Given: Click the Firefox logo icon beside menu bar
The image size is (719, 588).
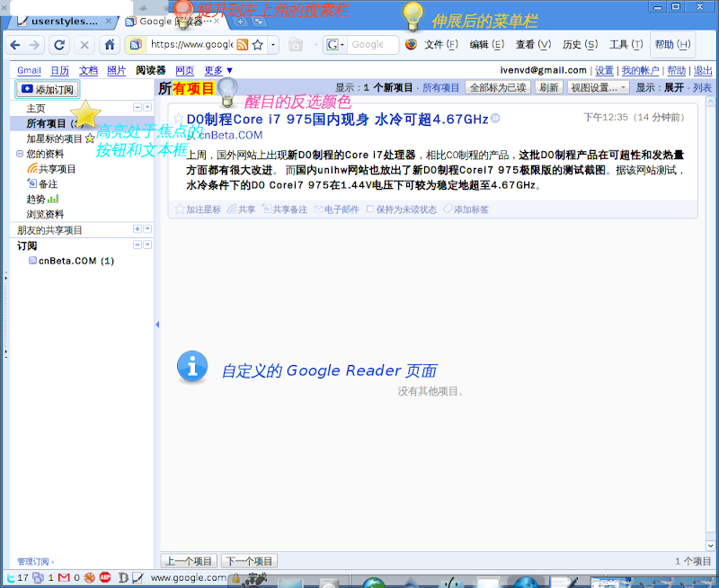Looking at the screenshot, I should [x=411, y=44].
